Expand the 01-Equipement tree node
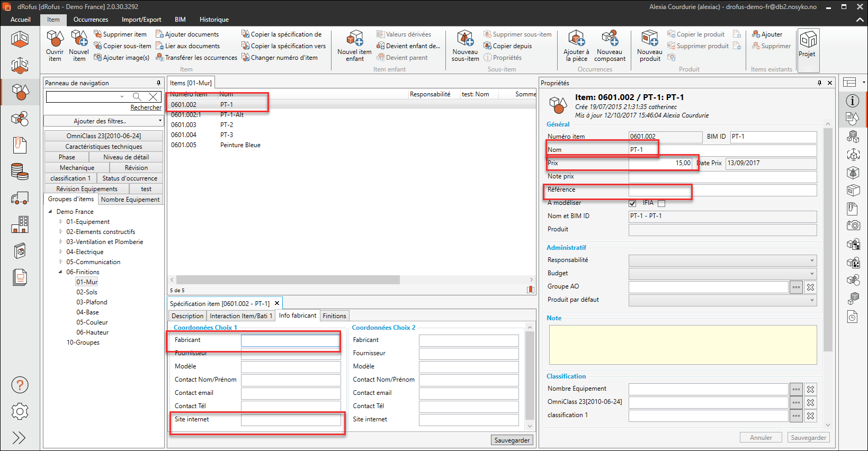The height and width of the screenshot is (451, 868). click(61, 222)
